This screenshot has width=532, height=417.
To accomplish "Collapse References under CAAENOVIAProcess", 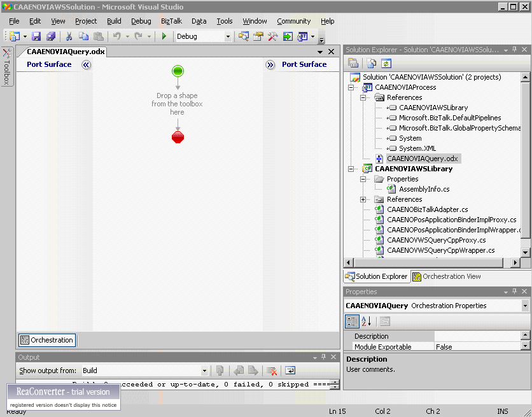I will tap(363, 97).
